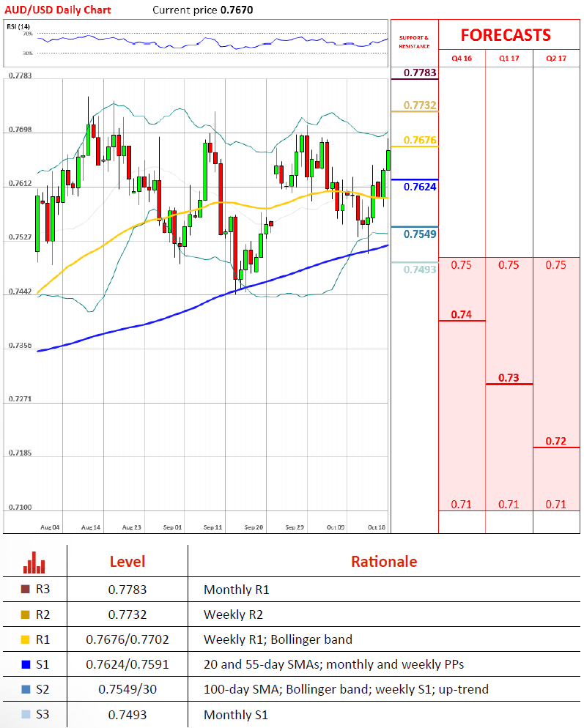
Task: Click the 0.7493 support level marker
Action: (x=420, y=270)
